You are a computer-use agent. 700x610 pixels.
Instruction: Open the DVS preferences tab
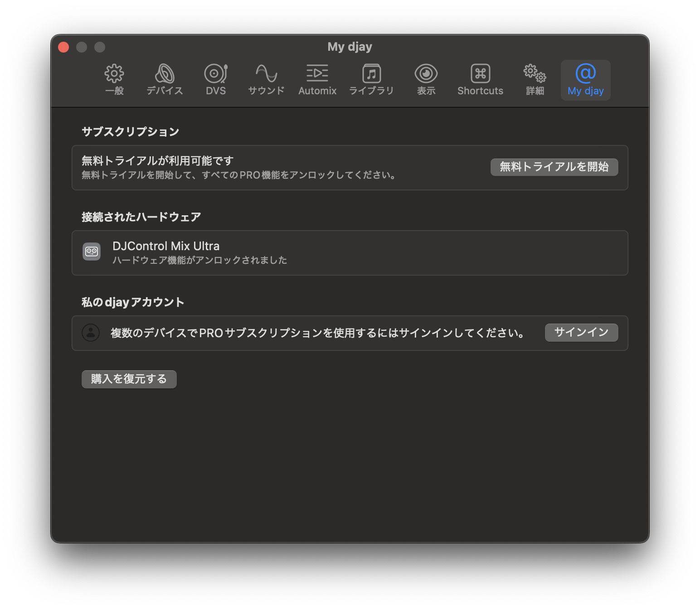click(x=215, y=80)
